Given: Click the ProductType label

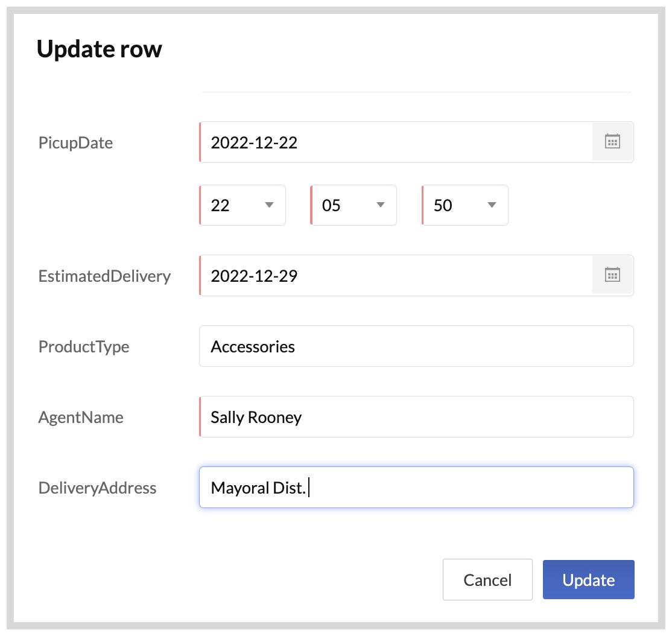Looking at the screenshot, I should tap(83, 346).
